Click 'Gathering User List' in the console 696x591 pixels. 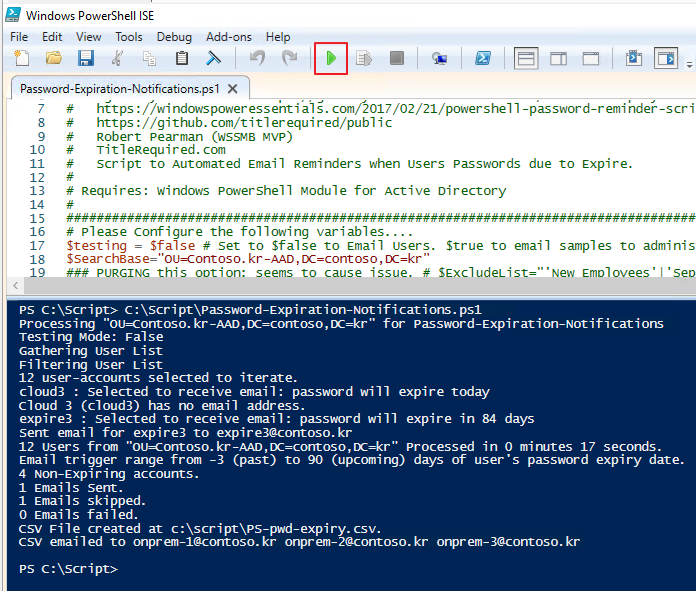click(x=91, y=351)
